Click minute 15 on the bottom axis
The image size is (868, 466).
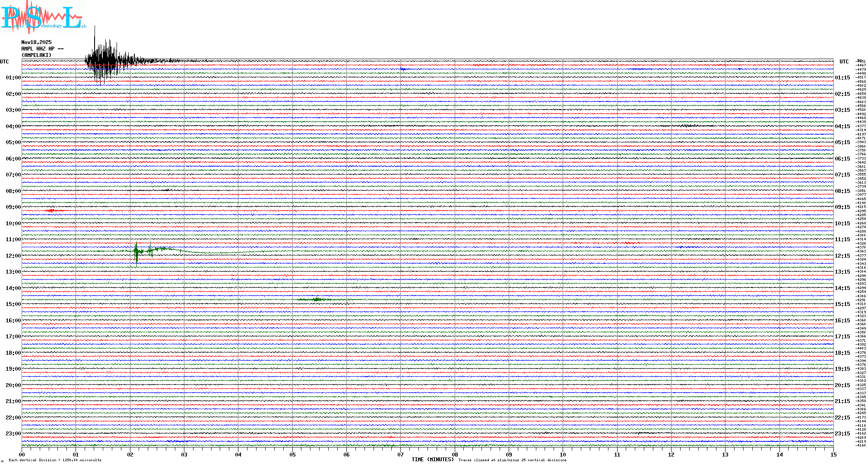(x=833, y=455)
